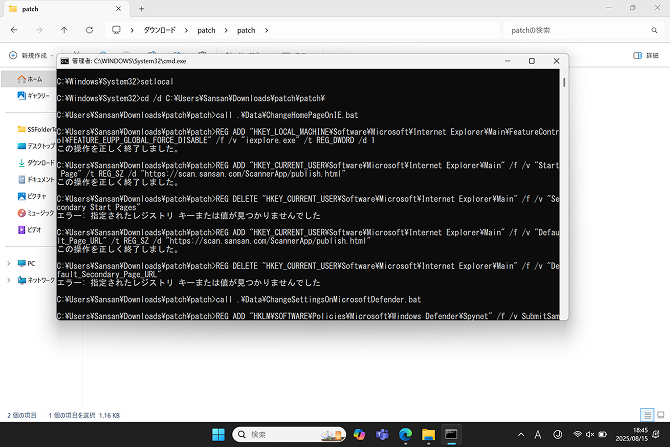Screen dimensions: 670x447
Task: Refresh the current folder view
Action: [x=89, y=30]
